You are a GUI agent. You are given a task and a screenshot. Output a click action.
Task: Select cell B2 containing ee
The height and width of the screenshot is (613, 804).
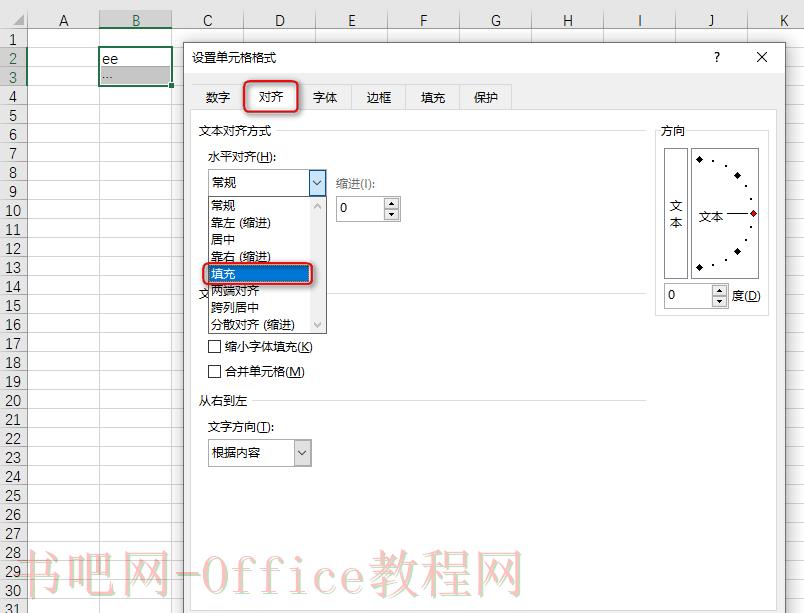[x=135, y=57]
